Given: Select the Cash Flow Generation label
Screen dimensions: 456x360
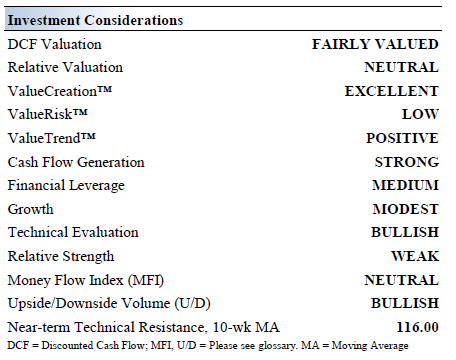Looking at the screenshot, I should [76, 162].
